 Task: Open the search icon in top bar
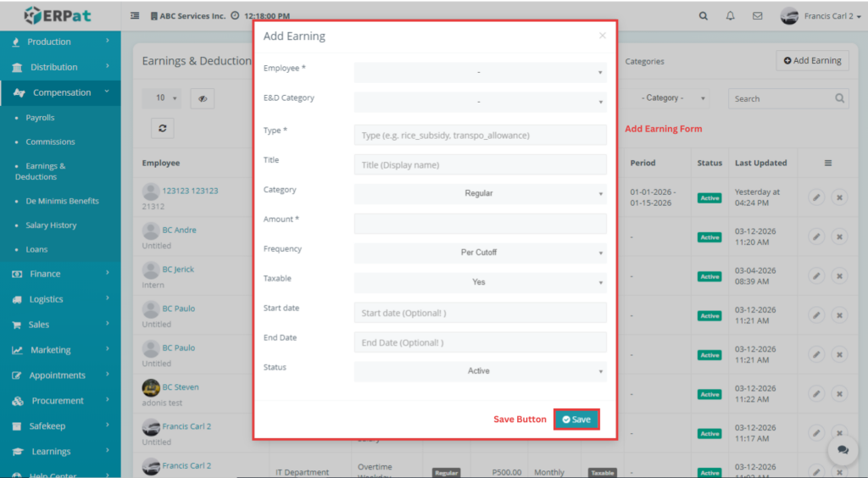(x=703, y=16)
